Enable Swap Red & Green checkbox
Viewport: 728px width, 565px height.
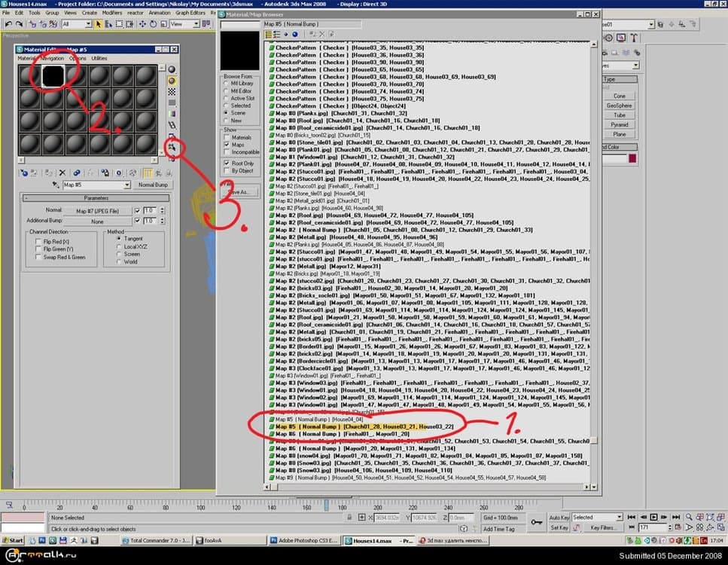click(38, 257)
